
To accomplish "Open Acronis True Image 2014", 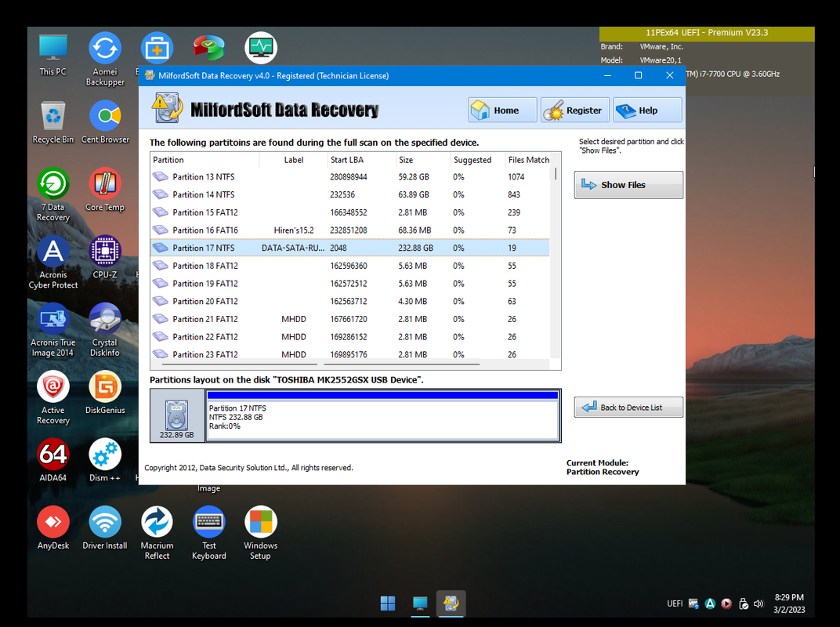I will (x=53, y=330).
